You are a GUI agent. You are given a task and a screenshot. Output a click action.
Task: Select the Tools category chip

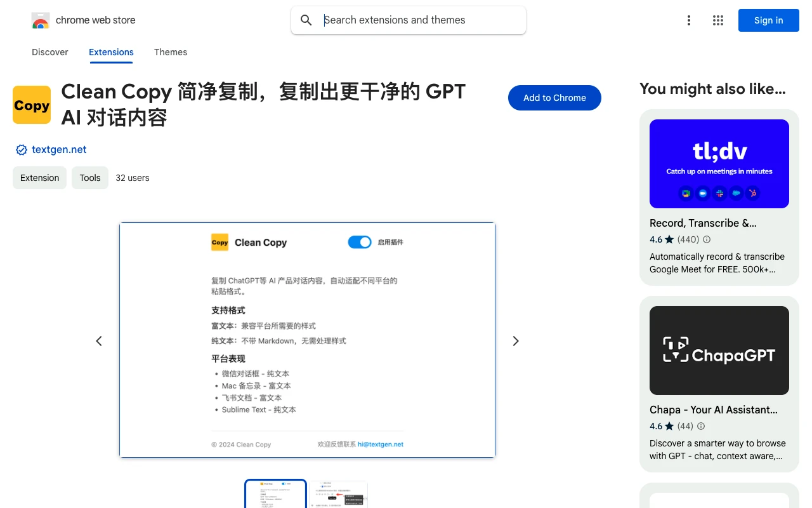pos(89,178)
